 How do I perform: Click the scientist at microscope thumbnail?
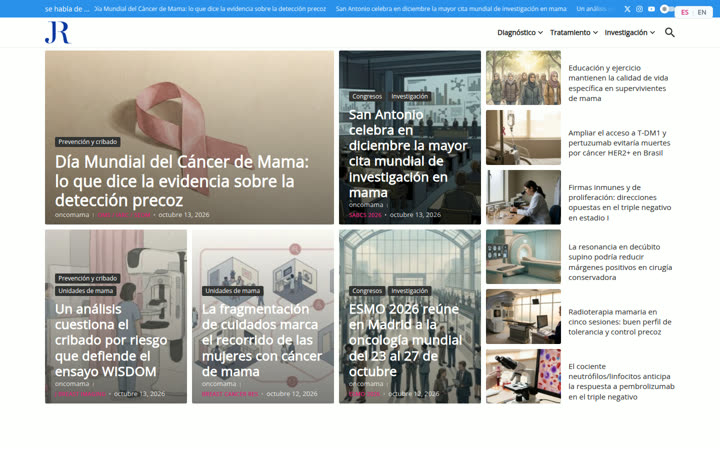523,197
